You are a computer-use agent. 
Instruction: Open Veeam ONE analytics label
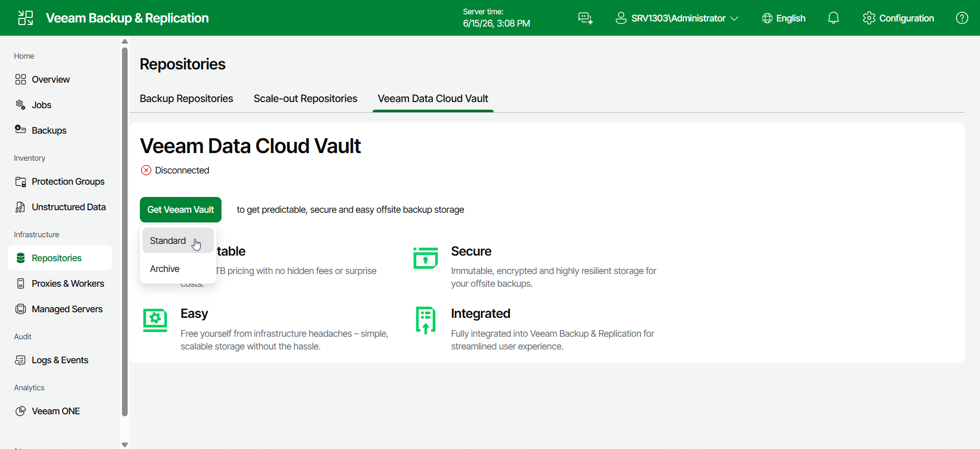[56, 411]
